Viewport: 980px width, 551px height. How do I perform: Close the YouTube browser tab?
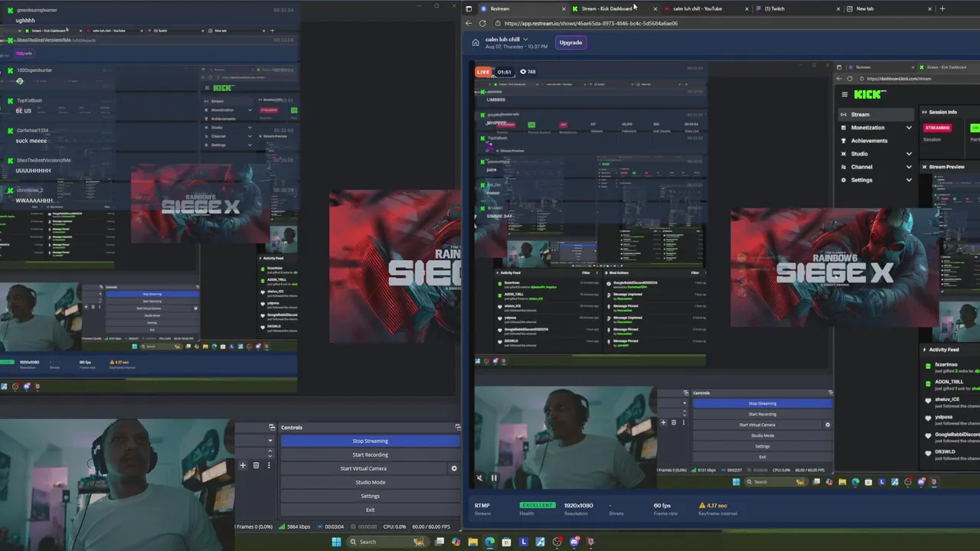point(746,8)
